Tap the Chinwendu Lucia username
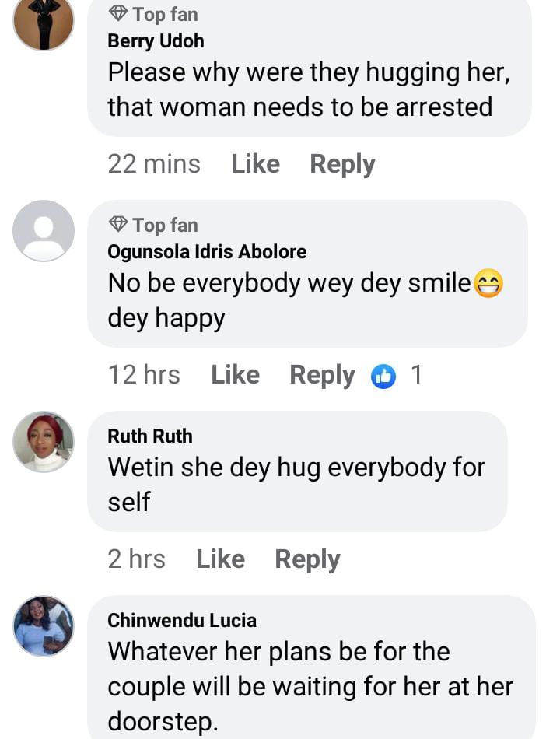 pos(182,620)
